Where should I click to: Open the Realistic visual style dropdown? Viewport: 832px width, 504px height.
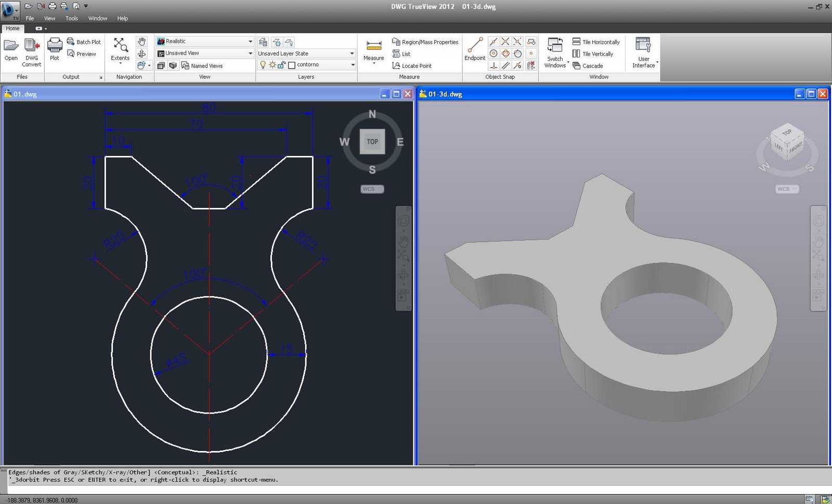pyautogui.click(x=250, y=41)
